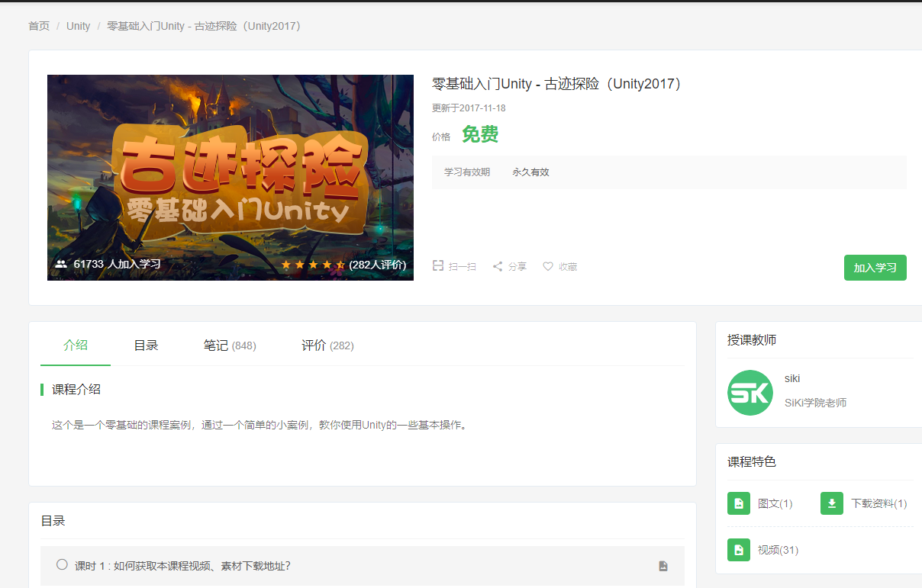The image size is (922, 588).
Task: Click the green 视频 icon
Action: tap(739, 550)
